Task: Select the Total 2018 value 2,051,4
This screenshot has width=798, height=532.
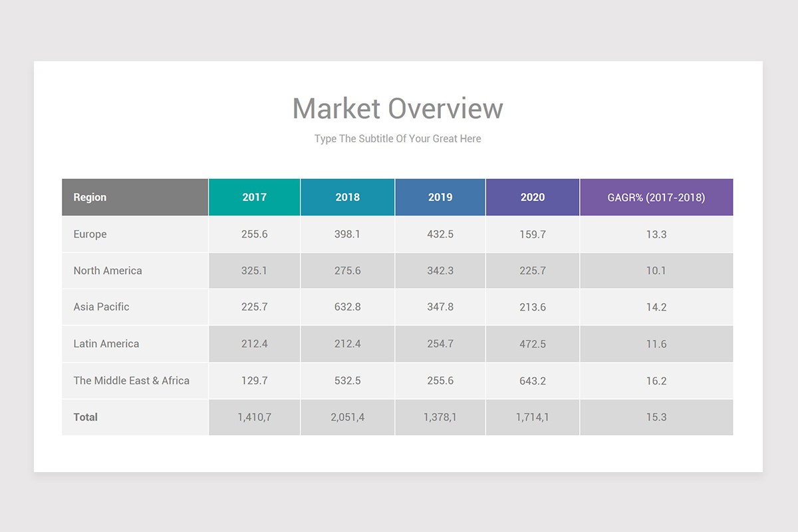Action: click(347, 417)
